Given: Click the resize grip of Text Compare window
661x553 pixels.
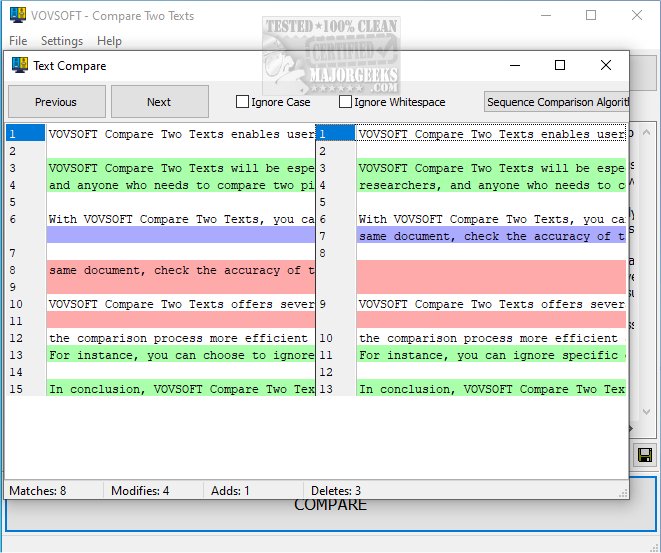Looking at the screenshot, I should click(623, 493).
